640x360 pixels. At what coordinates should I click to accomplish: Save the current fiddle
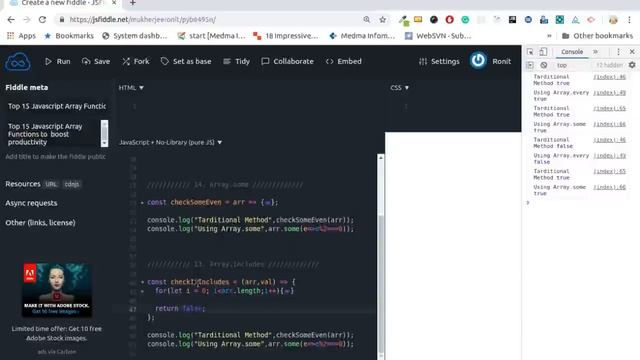point(96,61)
